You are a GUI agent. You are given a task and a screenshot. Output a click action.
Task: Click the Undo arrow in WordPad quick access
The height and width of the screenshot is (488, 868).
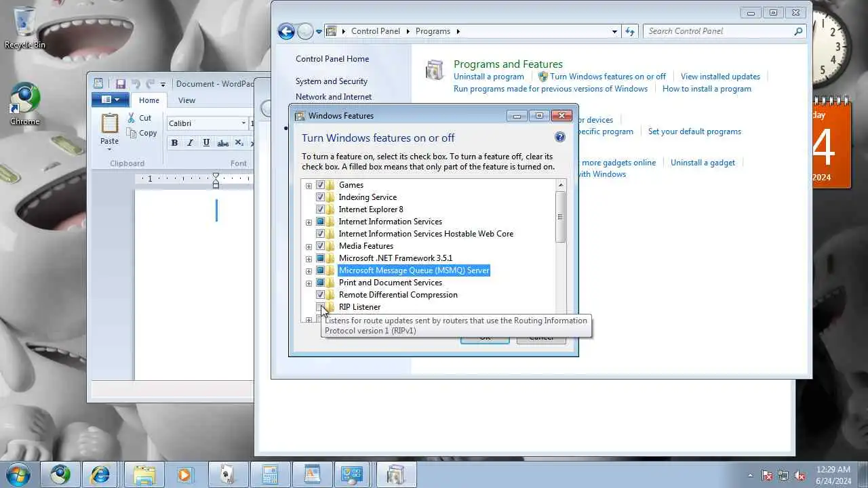click(136, 84)
